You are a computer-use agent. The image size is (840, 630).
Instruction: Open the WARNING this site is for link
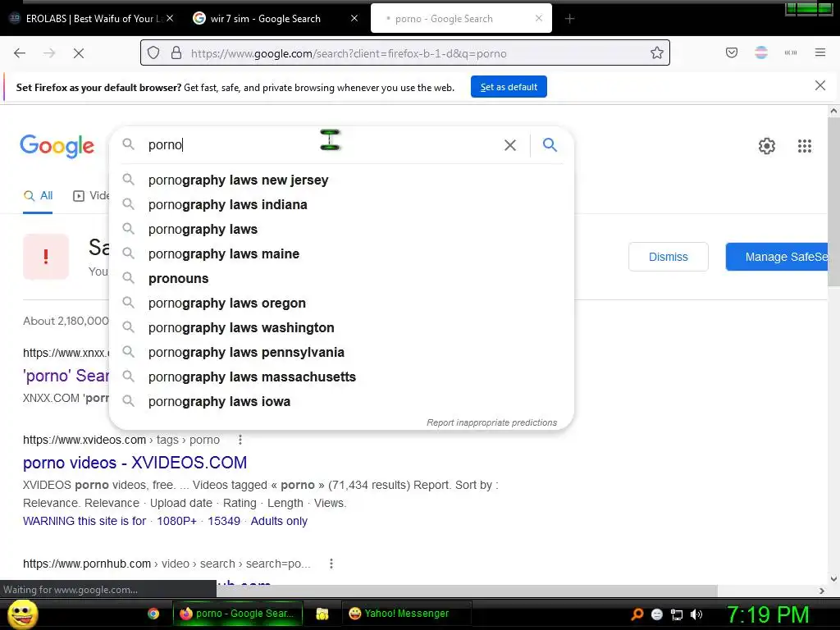click(84, 521)
